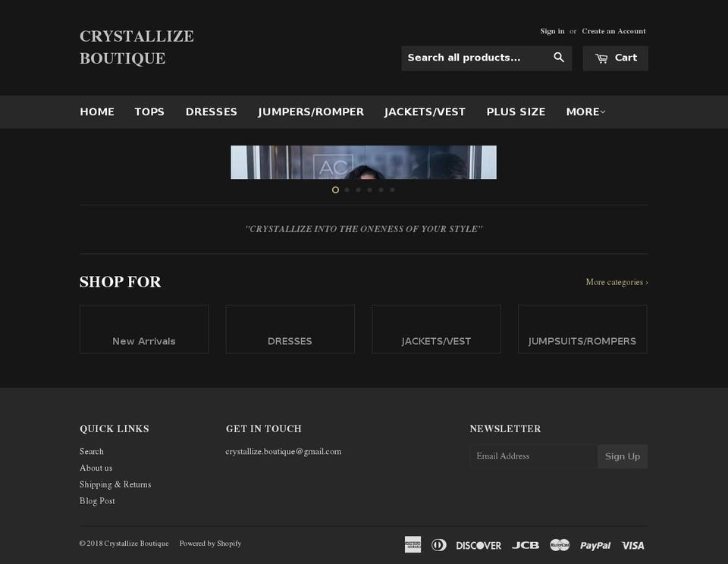Select the fourth slideshow dot
728x564 pixels.
click(369, 190)
